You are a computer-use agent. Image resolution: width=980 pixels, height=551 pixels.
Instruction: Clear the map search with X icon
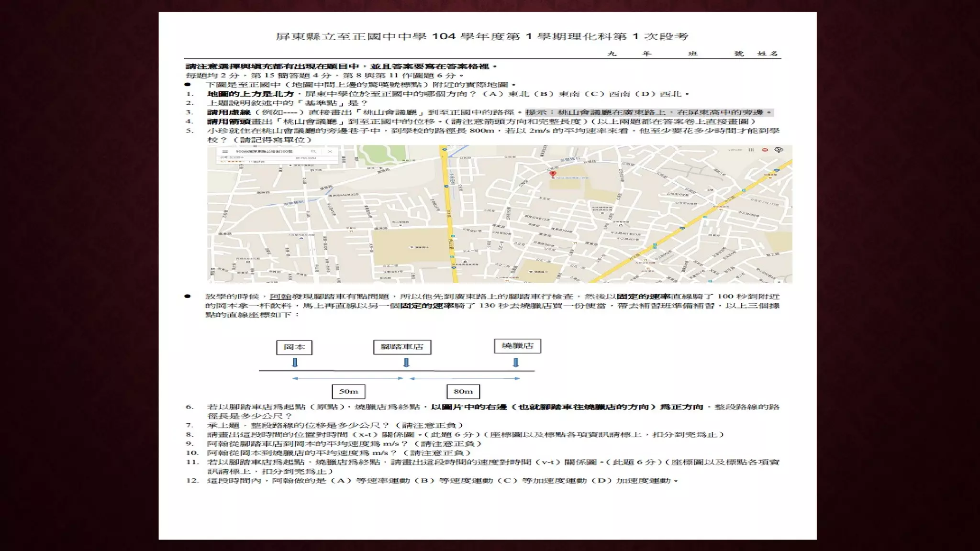pos(330,152)
